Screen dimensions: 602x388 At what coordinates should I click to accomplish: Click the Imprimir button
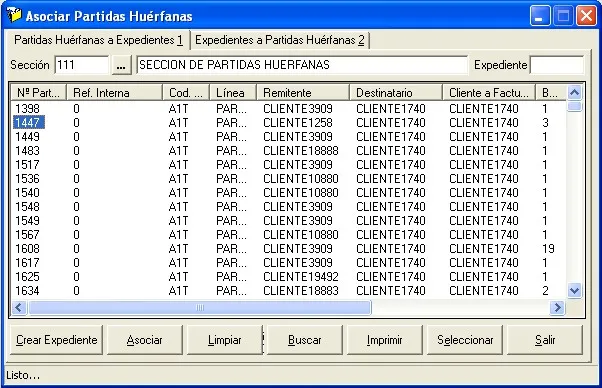point(385,340)
